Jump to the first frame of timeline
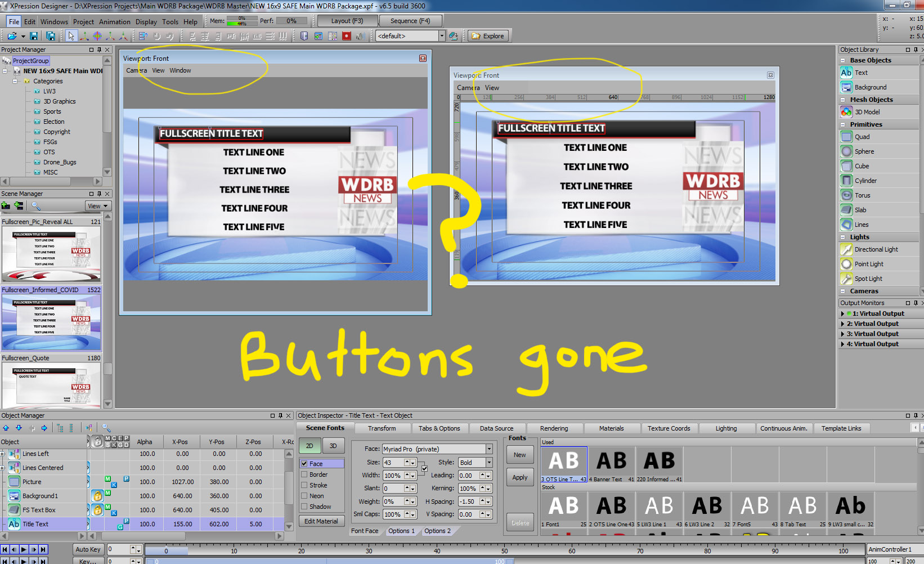The image size is (924, 564). pyautogui.click(x=5, y=549)
